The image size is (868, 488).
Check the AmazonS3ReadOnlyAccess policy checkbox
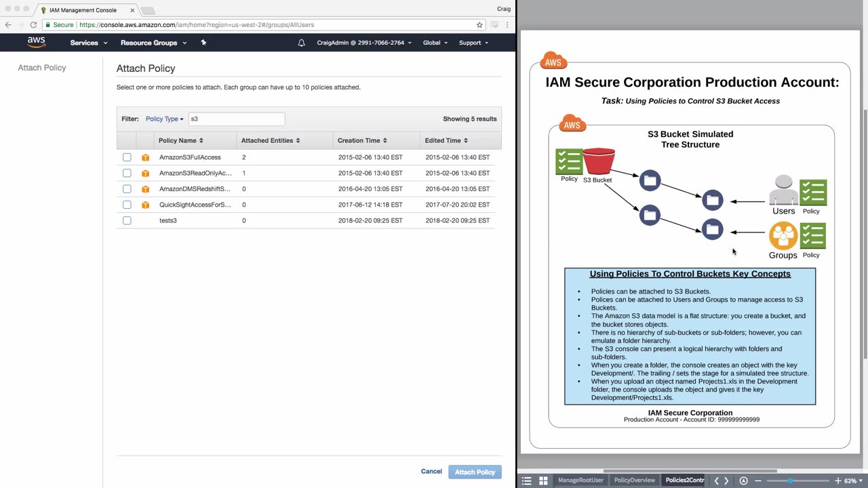coord(127,173)
